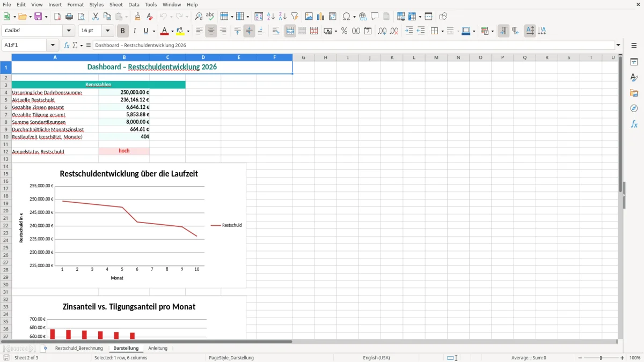Open Find and Replace
The image size is (644, 362).
point(199,17)
